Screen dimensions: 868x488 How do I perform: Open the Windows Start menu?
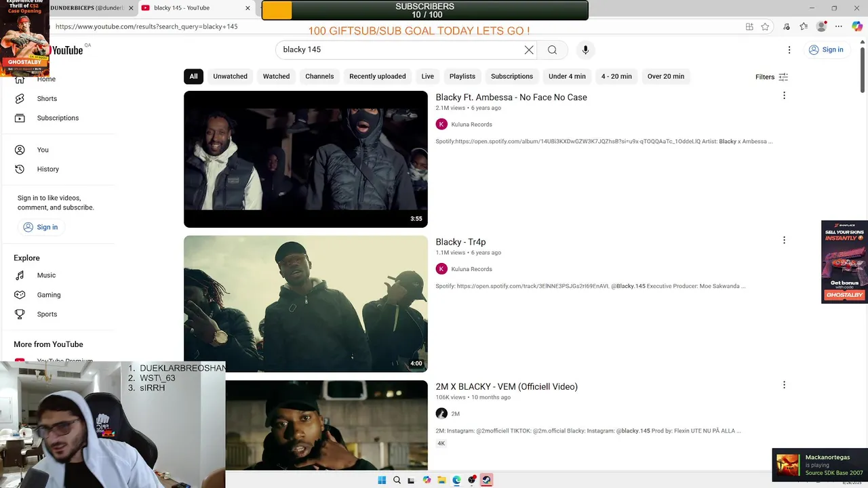coord(382,480)
